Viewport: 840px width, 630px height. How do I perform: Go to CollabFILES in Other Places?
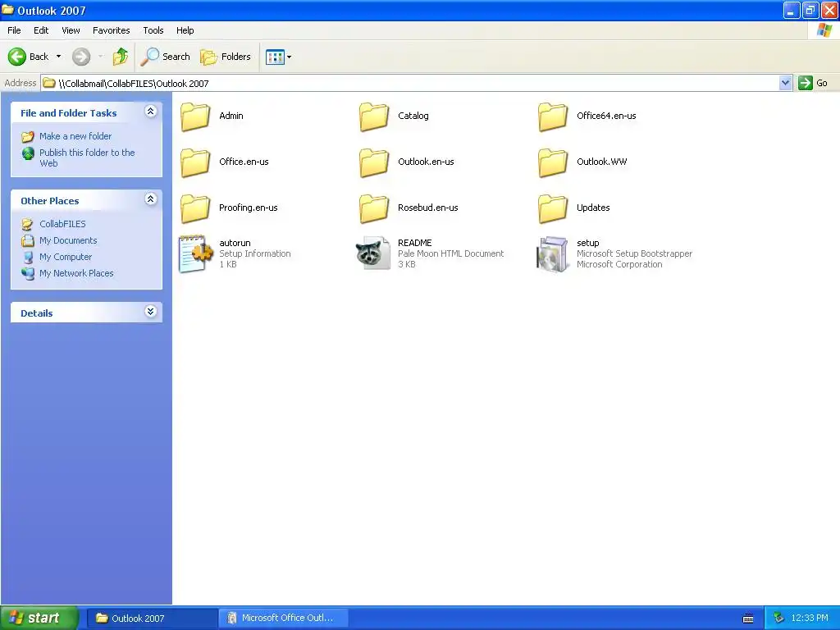(62, 224)
